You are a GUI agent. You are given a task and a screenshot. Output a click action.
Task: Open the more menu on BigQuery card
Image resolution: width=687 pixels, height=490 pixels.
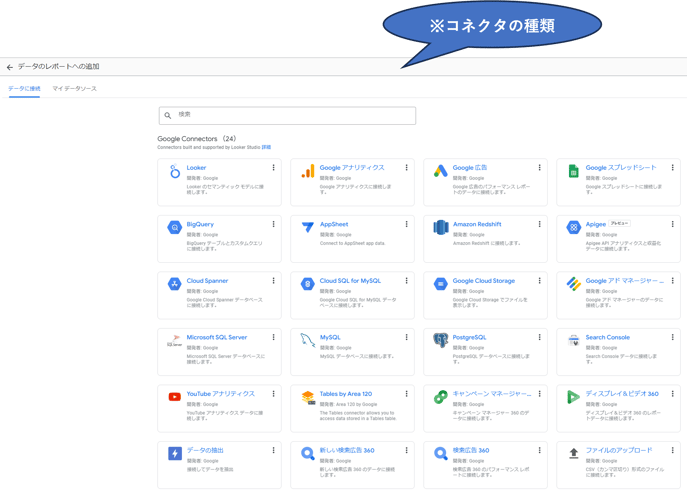(273, 224)
